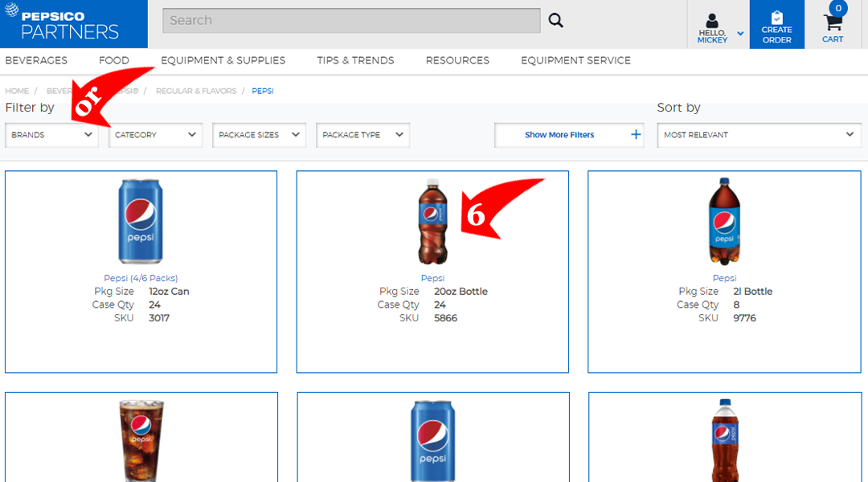Select Case Qty 8 value

coord(736,305)
